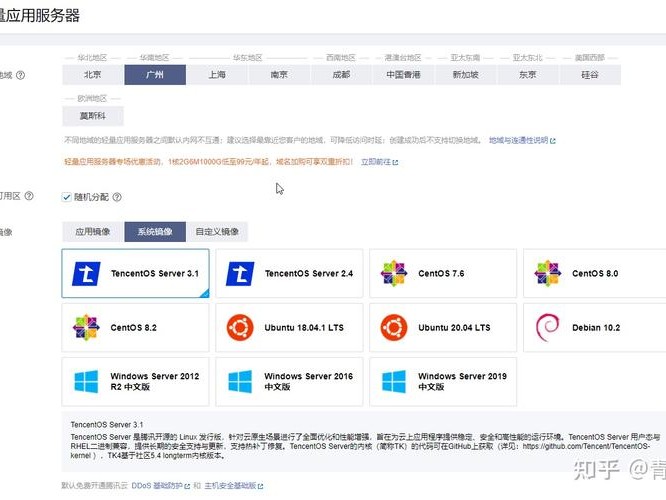This screenshot has height=500, width=666.
Task: Pick the 成都 region
Action: point(341,75)
